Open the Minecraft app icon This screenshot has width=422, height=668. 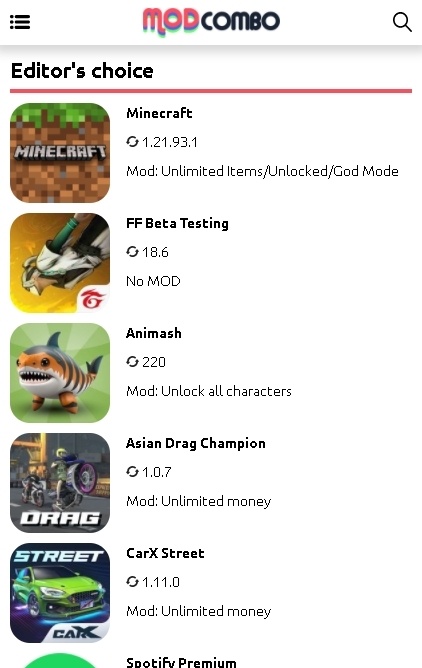pyautogui.click(x=60, y=153)
